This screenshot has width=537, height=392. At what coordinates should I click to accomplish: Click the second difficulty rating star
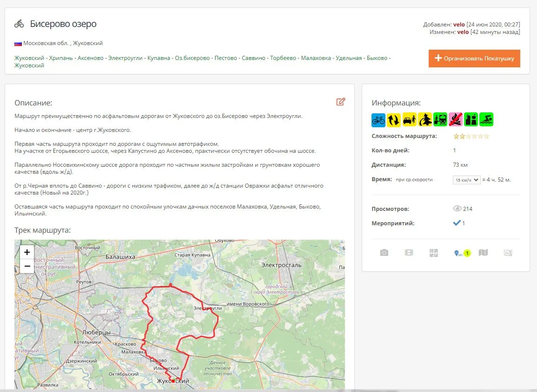coord(462,137)
